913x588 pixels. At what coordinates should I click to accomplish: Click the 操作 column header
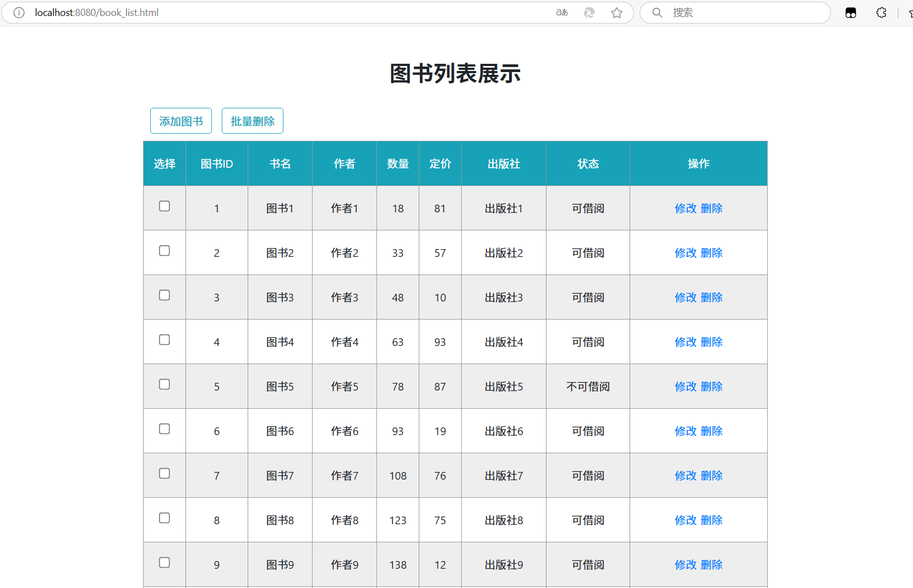699,164
